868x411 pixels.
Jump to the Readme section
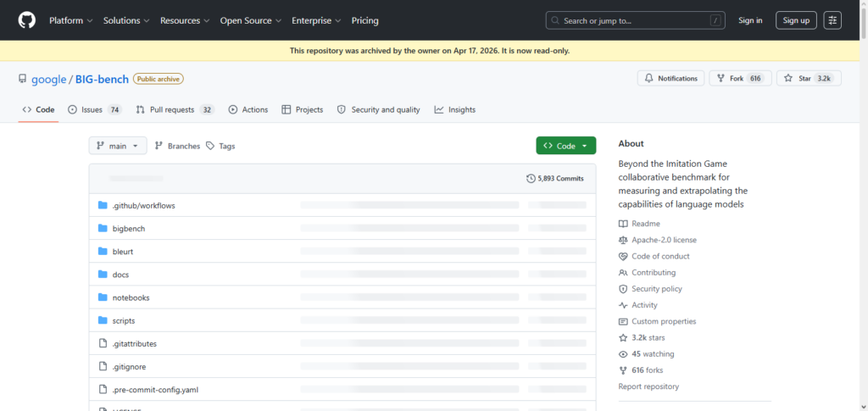point(639,224)
